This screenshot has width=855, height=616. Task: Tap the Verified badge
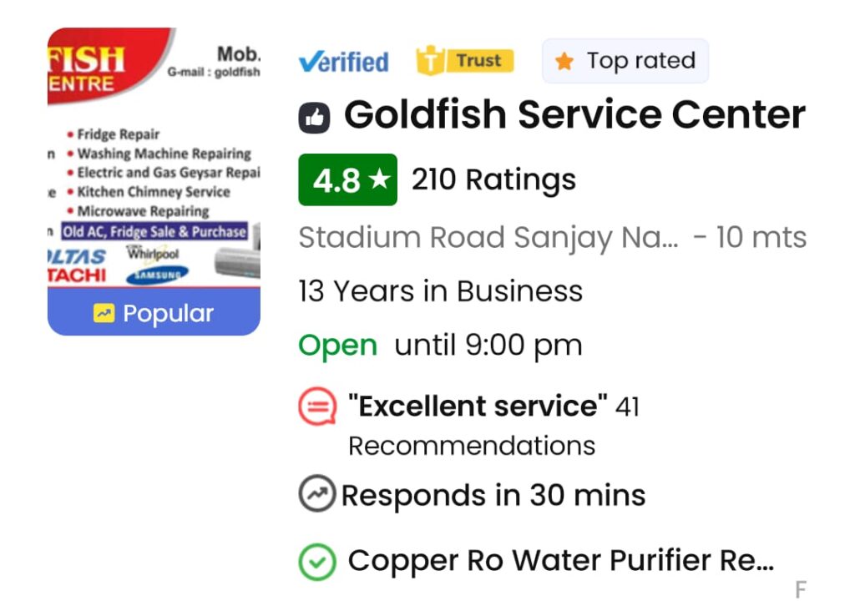coord(343,62)
